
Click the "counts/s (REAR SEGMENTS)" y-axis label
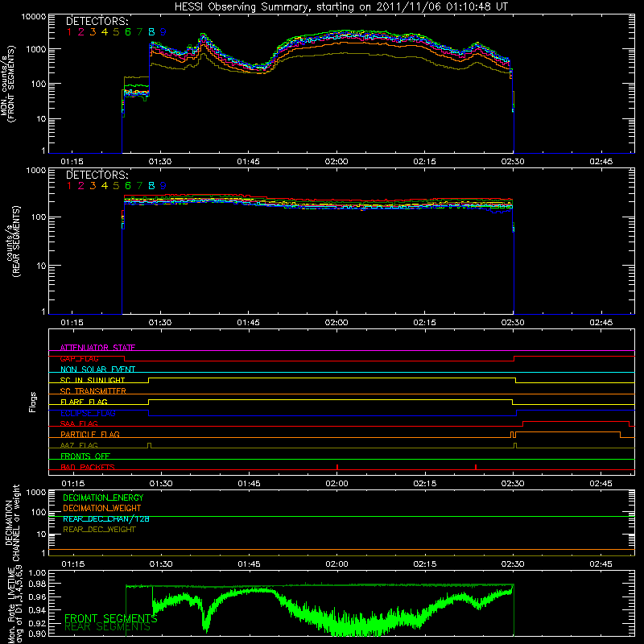pyautogui.click(x=12, y=242)
